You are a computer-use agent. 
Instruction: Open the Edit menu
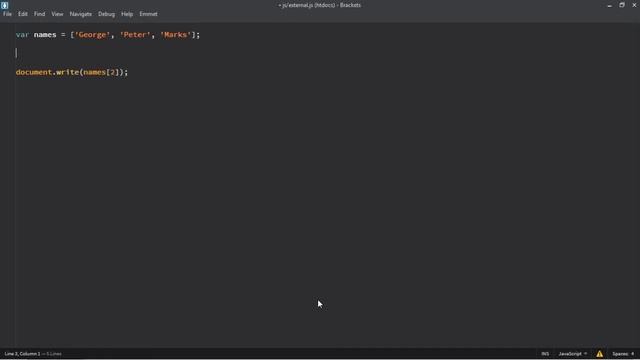click(x=22, y=14)
